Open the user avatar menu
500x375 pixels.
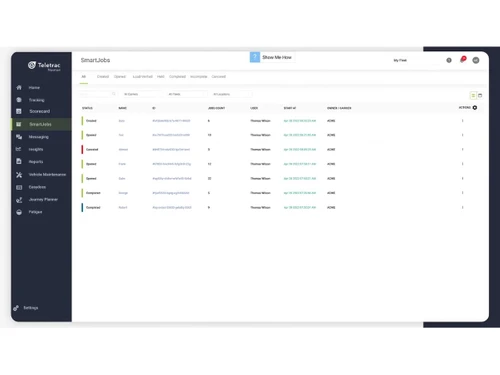[x=476, y=60]
